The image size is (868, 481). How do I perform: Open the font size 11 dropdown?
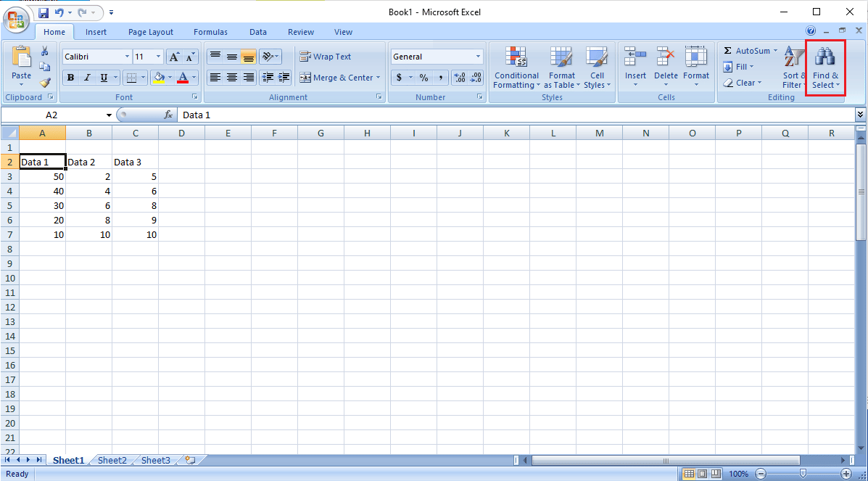coord(159,57)
